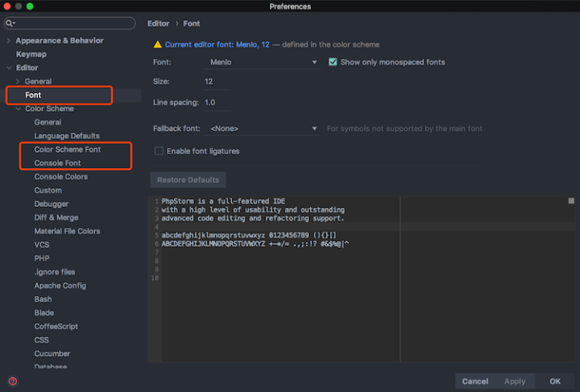Screen dimensions: 580x392
Task: Select Apache Config item
Action: click(60, 285)
